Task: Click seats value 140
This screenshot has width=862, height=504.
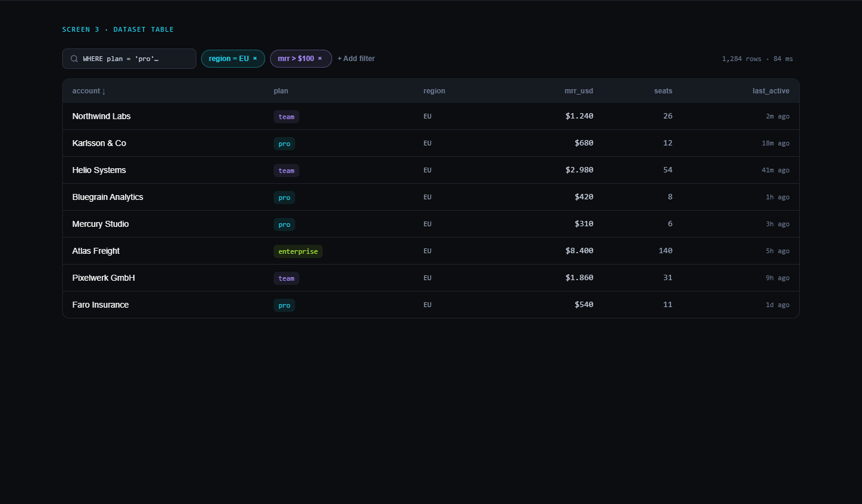Action: click(666, 251)
